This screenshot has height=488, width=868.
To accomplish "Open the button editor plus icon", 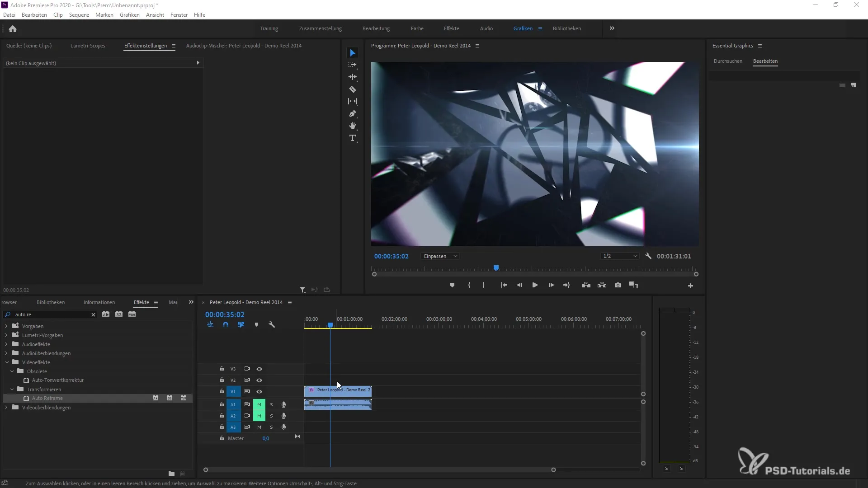I will coord(690,286).
